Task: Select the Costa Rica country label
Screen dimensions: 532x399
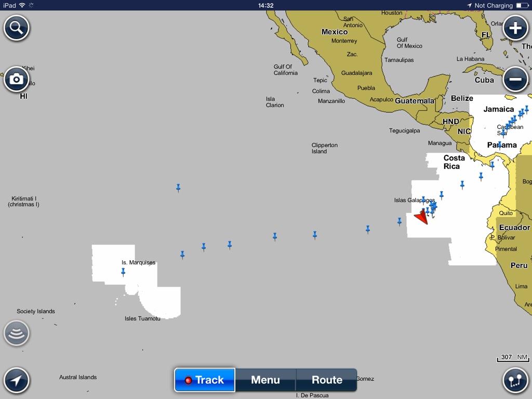Action: point(454,162)
